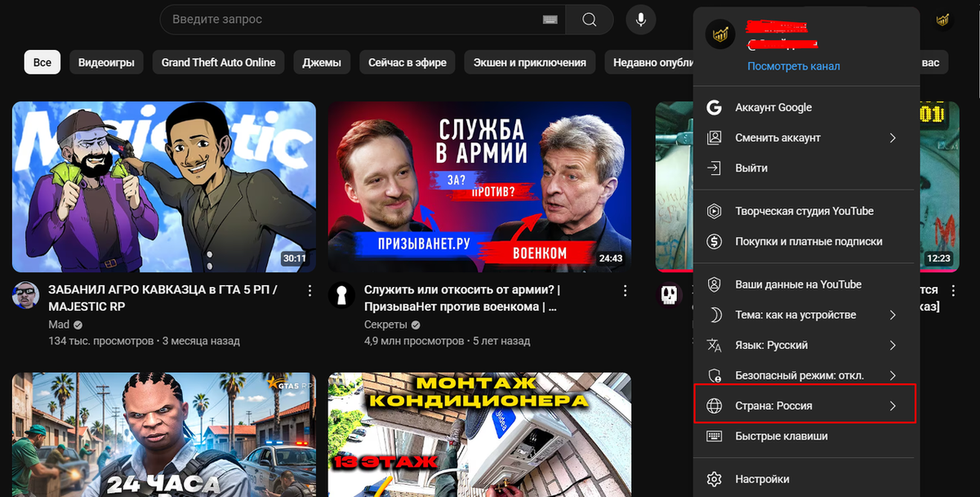The width and height of the screenshot is (980, 497).
Task: Click the account avatar in the menu header
Action: coord(720,34)
